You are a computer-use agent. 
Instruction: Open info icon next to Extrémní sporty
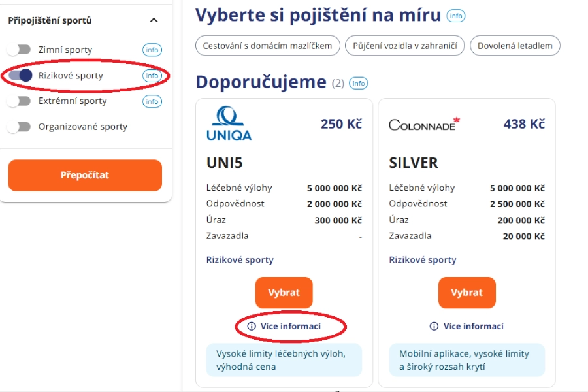click(x=152, y=101)
